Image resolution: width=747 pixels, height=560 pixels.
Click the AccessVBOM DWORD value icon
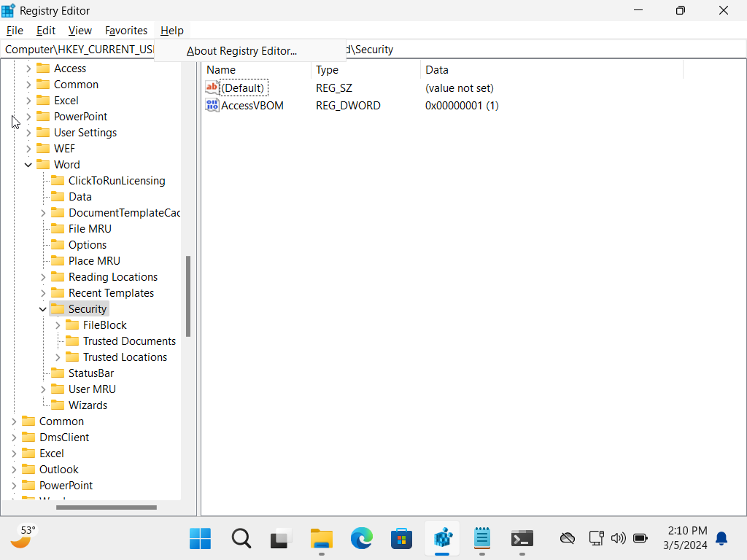point(212,105)
